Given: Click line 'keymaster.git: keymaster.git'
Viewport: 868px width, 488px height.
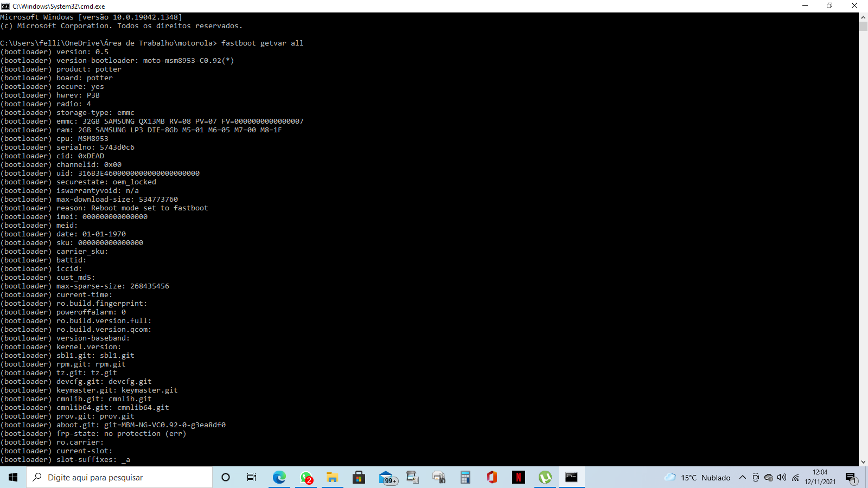Looking at the screenshot, I should click(x=89, y=390).
